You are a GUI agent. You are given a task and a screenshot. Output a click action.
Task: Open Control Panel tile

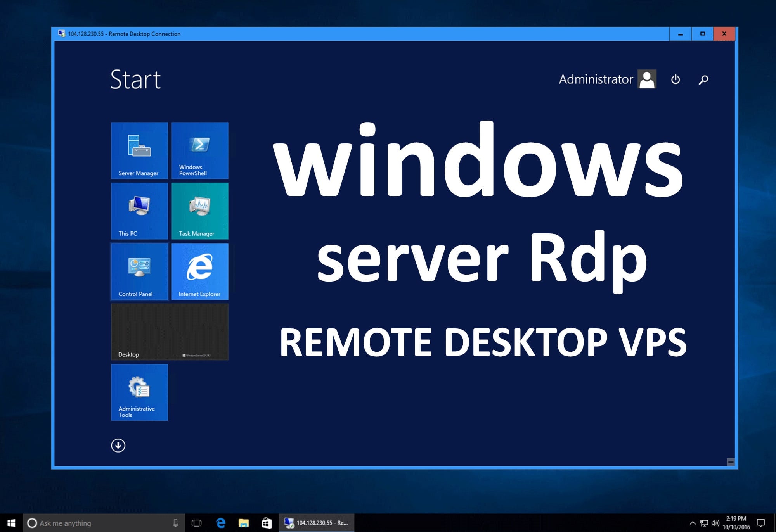[139, 271]
